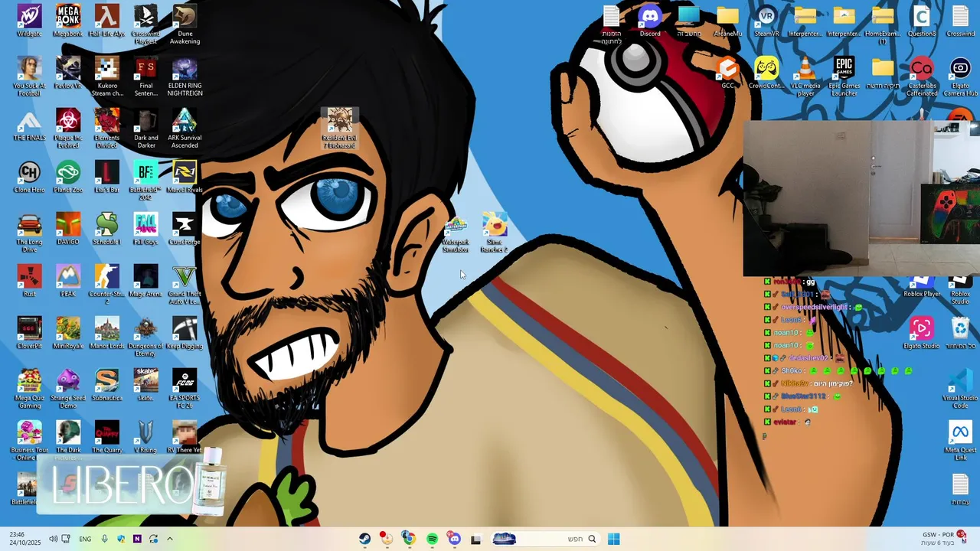The image size is (980, 551).
Task: Select the Visual Studio Code icon
Action: pyautogui.click(x=960, y=388)
